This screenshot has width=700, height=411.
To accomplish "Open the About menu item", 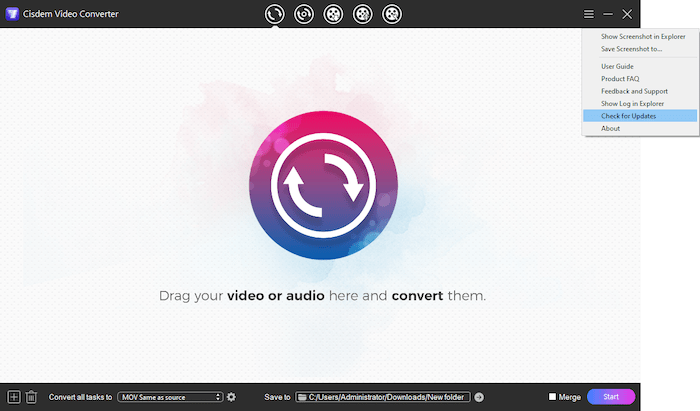I will pyautogui.click(x=610, y=129).
